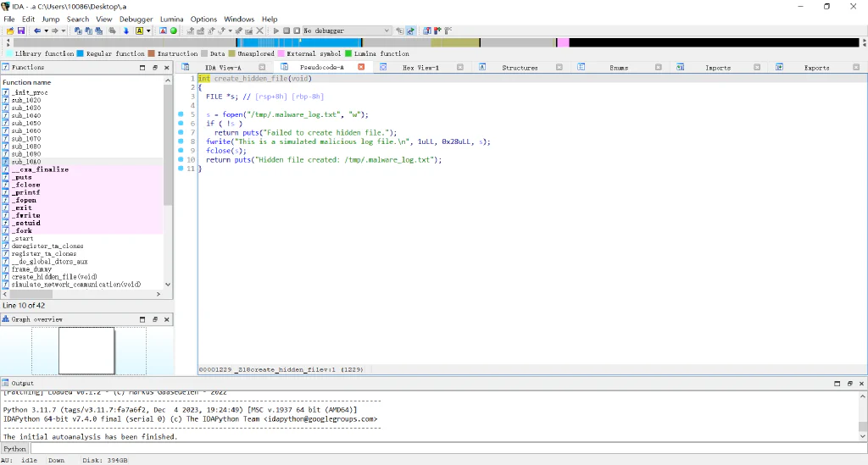Image resolution: width=868 pixels, height=465 pixels.
Task: Click the Jump back arrow icon
Action: [x=37, y=31]
